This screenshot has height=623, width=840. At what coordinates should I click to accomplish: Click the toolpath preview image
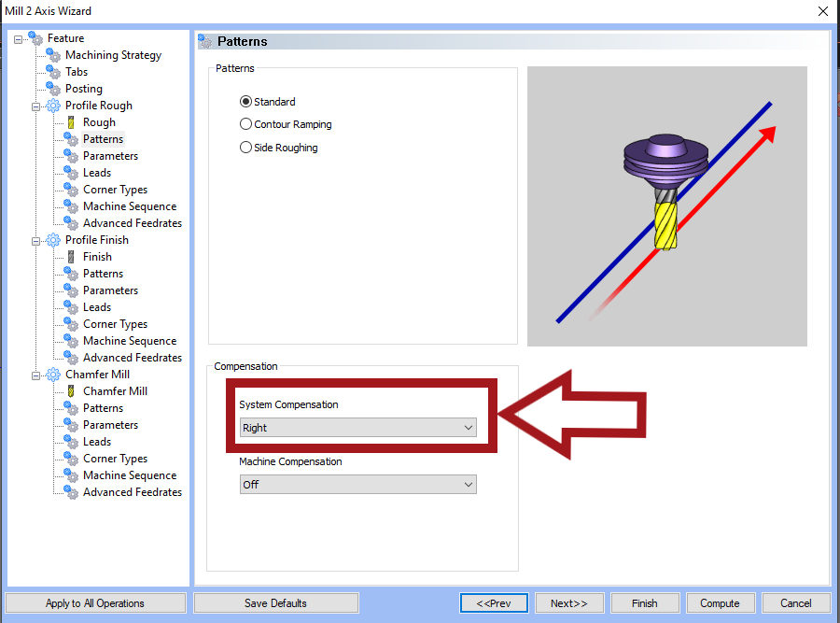pyautogui.click(x=667, y=206)
